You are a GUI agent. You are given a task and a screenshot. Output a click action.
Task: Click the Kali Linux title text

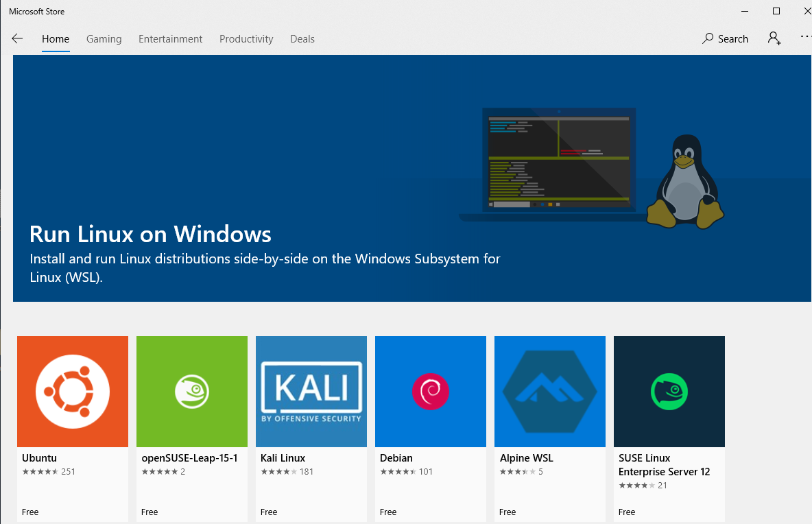(283, 458)
